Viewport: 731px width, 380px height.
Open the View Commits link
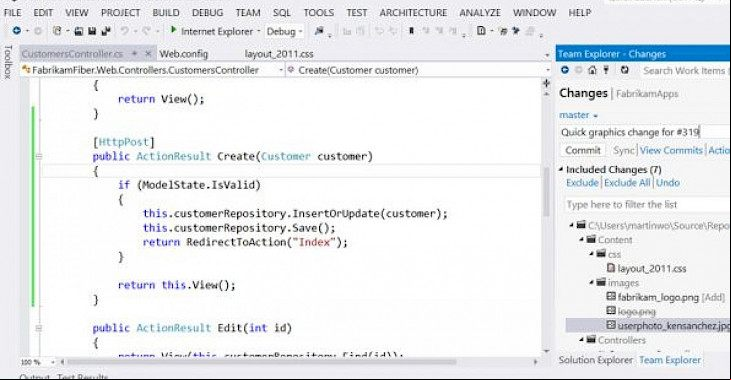coord(671,150)
